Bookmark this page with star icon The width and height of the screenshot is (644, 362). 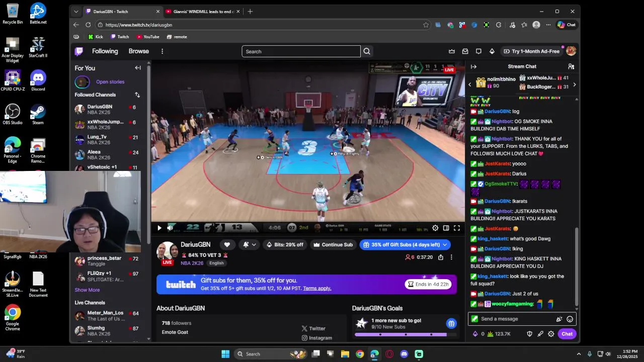click(426, 25)
